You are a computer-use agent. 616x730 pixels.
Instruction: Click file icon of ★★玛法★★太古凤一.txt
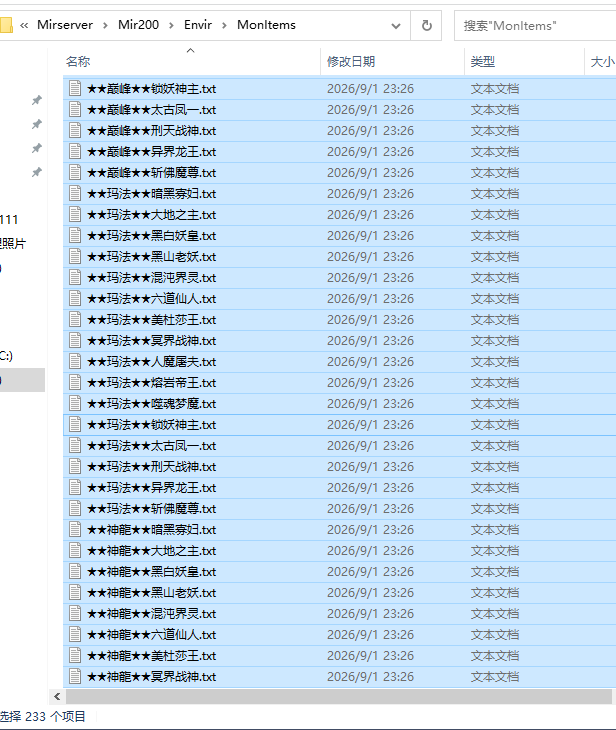pos(75,446)
